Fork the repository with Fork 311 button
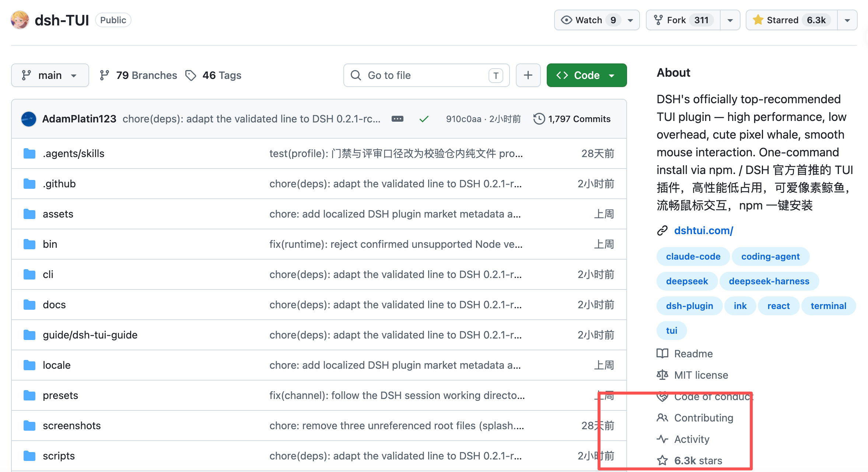 683,20
